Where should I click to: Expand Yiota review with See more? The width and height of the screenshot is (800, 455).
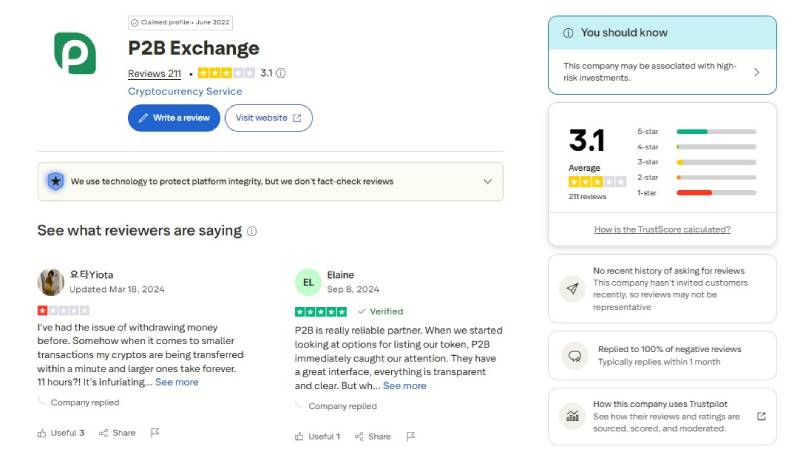[177, 382]
